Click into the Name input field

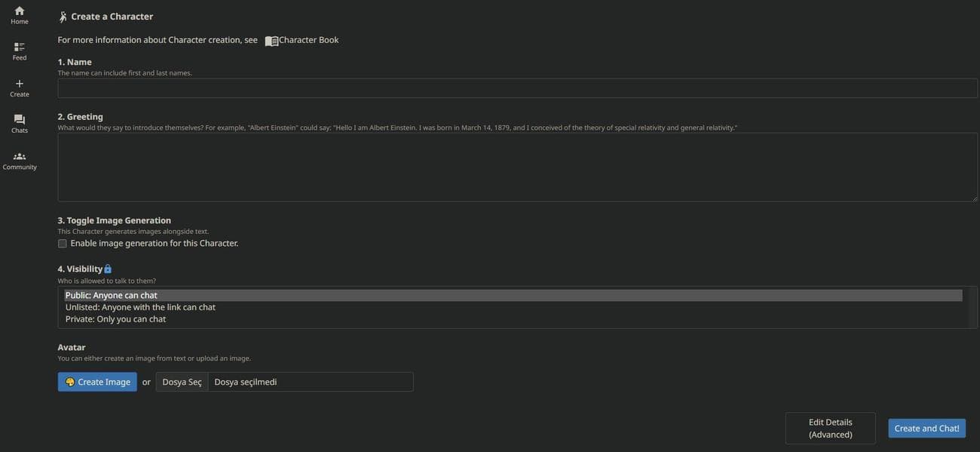tap(517, 88)
